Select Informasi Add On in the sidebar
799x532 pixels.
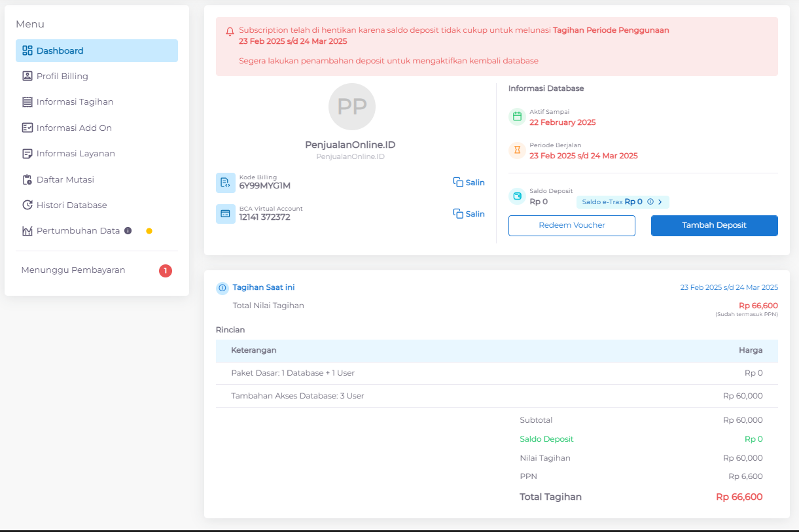point(74,128)
